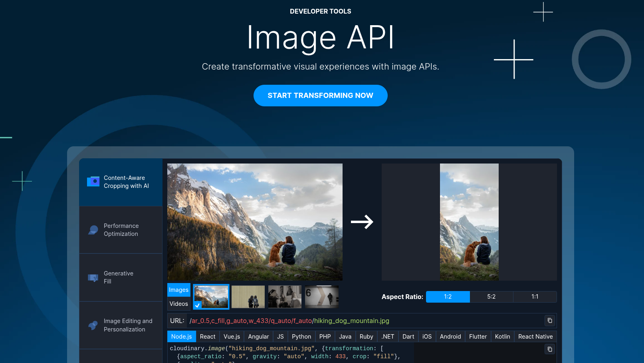Screen dimensions: 644x363
Task: Show the Kotlin code sample
Action: click(503, 337)
